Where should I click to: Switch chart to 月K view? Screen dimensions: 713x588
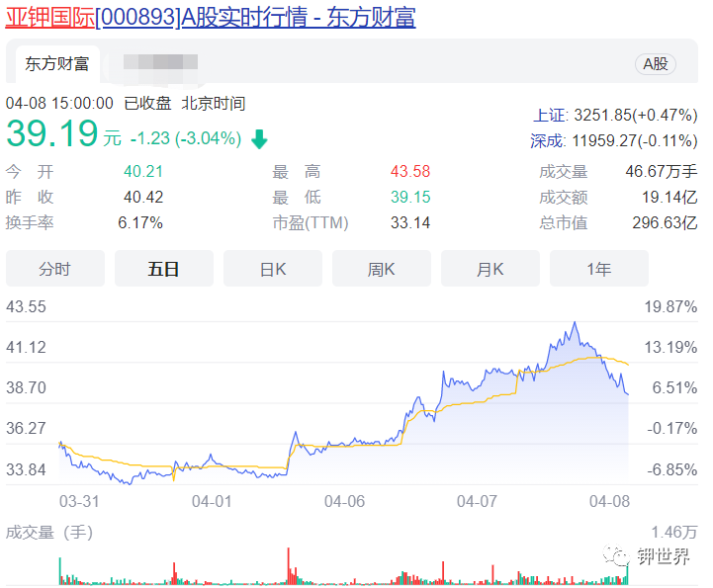(490, 269)
